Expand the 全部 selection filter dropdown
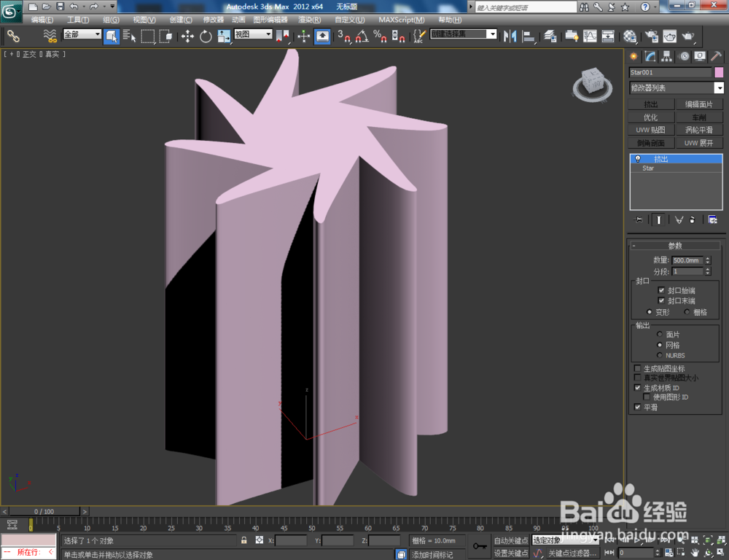729x560 pixels. point(97,33)
